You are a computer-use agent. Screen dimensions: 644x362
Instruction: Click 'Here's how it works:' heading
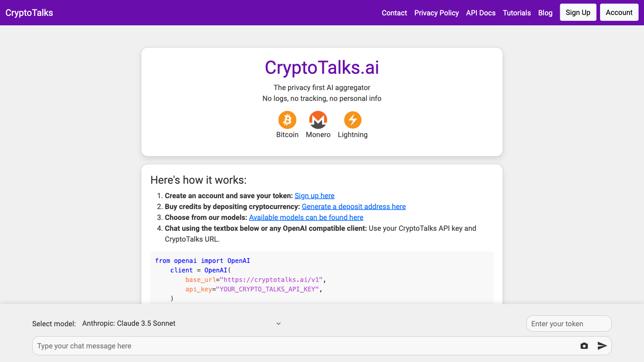198,180
